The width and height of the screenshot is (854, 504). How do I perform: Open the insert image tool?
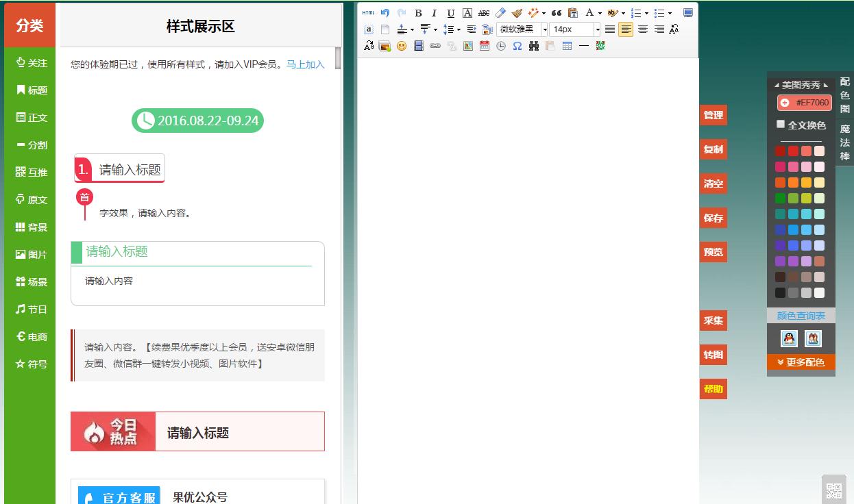[386, 46]
